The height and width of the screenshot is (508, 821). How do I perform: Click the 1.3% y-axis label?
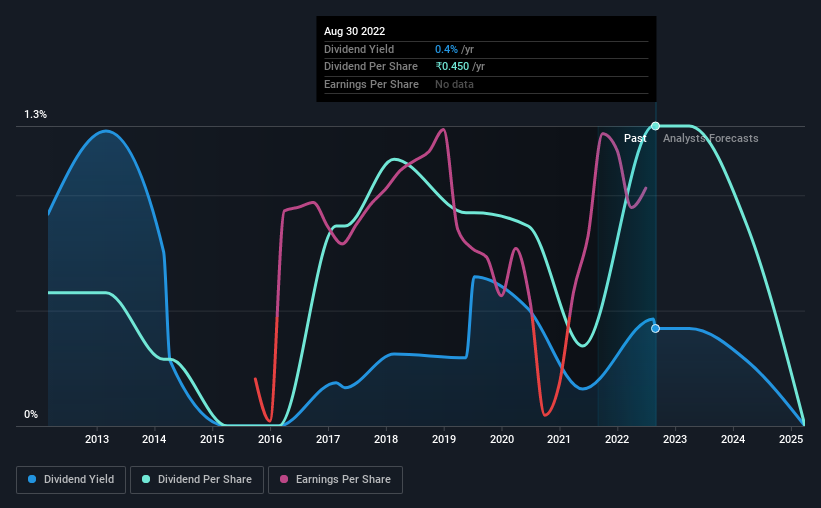(x=36, y=114)
